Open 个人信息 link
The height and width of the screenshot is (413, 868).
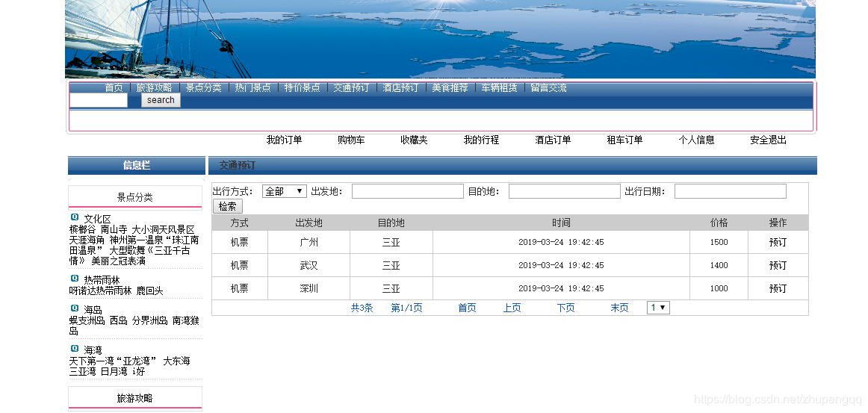click(x=696, y=140)
